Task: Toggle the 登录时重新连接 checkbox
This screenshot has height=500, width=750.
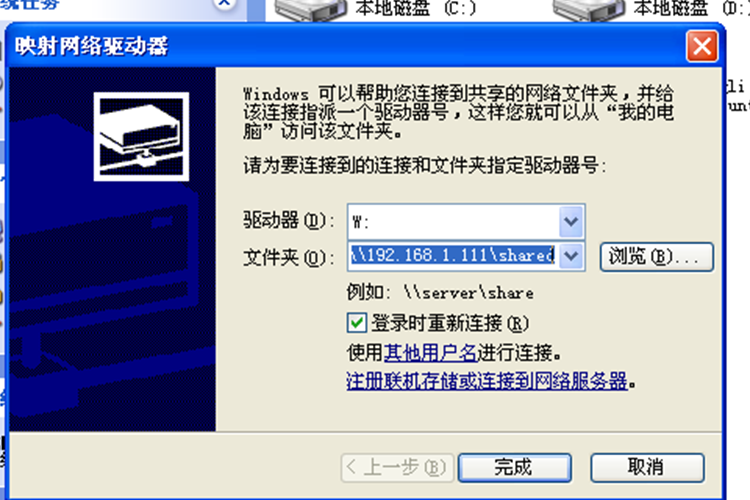Action: coord(357,323)
